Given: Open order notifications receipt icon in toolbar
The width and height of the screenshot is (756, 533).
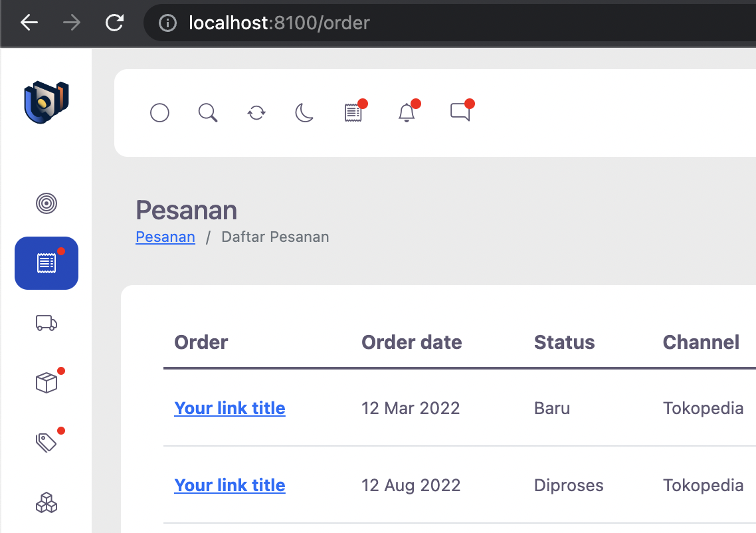Looking at the screenshot, I should tap(353, 113).
